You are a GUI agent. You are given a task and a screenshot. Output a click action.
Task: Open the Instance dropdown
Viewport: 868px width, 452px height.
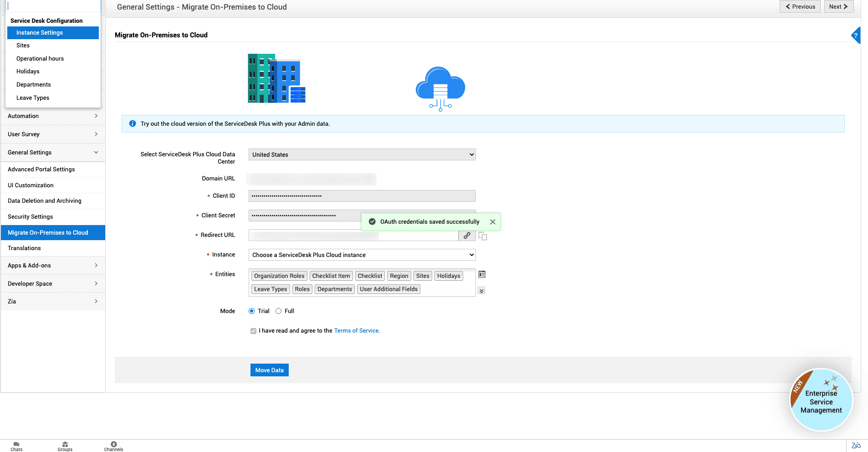click(362, 255)
